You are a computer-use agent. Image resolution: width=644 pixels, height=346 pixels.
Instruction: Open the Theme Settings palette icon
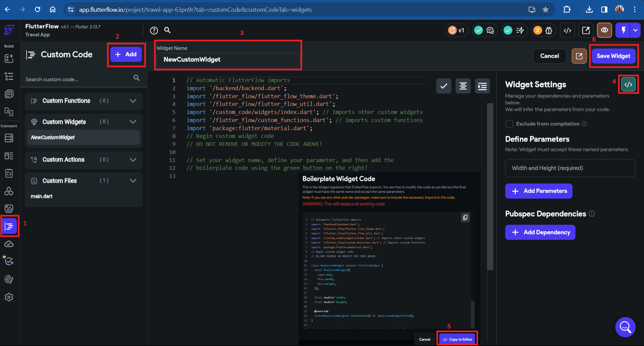pyautogui.click(x=9, y=279)
